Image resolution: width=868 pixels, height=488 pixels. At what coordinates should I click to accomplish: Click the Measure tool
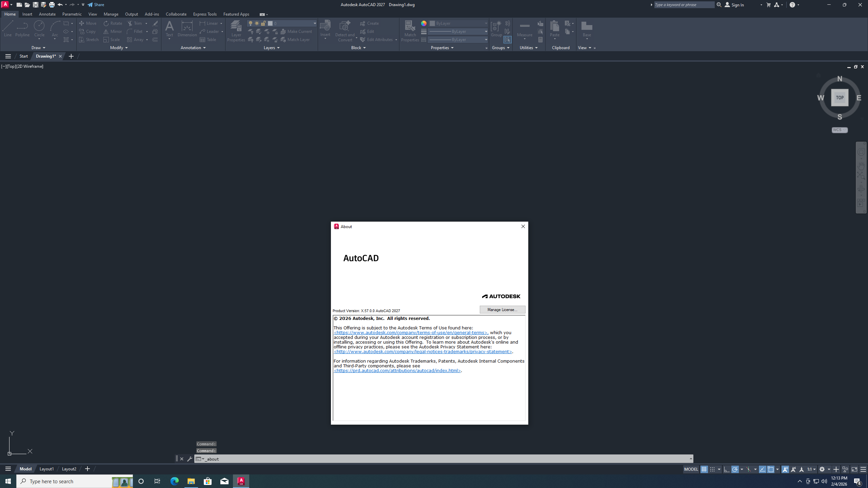coord(524,29)
